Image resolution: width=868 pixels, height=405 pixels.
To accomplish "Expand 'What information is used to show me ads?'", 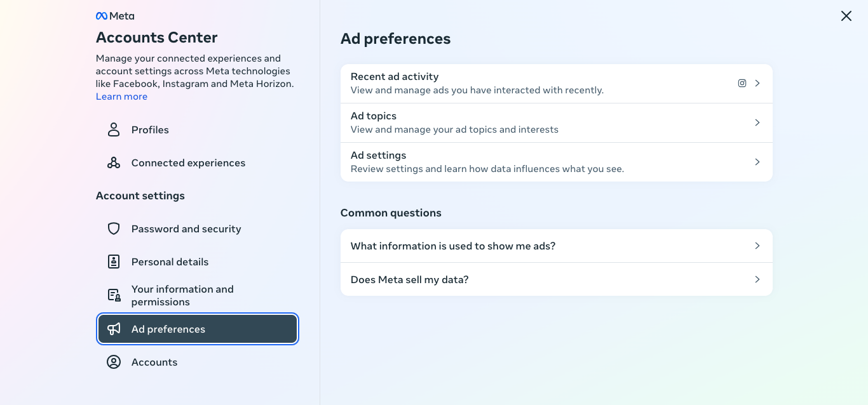I will coord(757,246).
